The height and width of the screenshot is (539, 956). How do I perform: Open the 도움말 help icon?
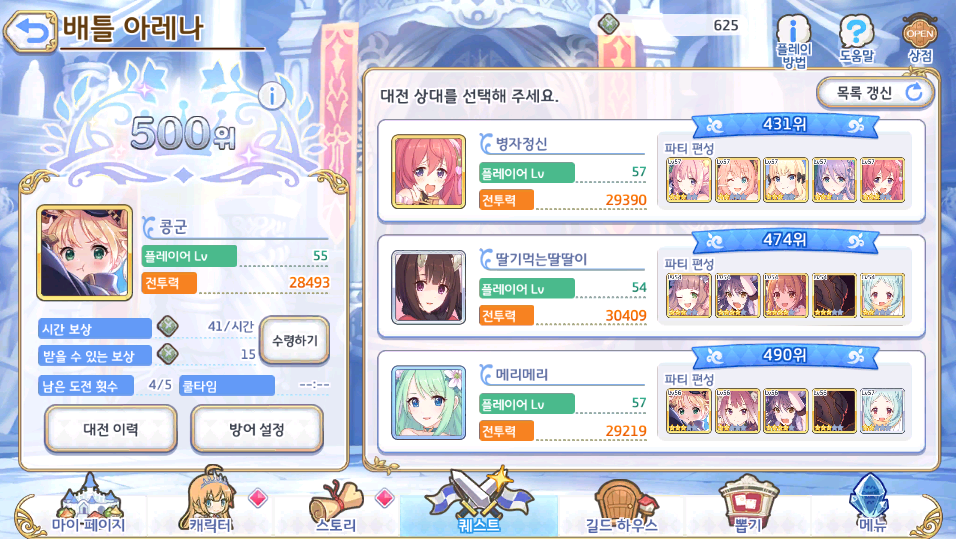[x=856, y=39]
